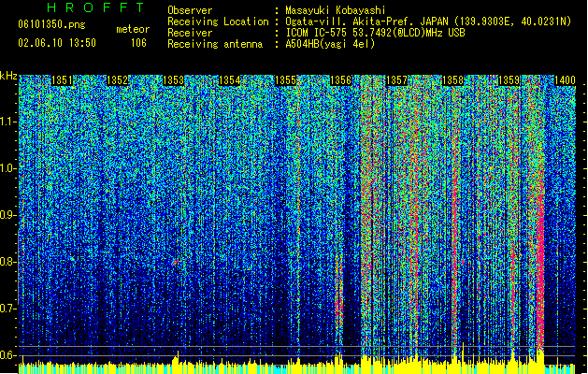Select the filename 06101350.png
588x374 pixels.
pos(51,24)
